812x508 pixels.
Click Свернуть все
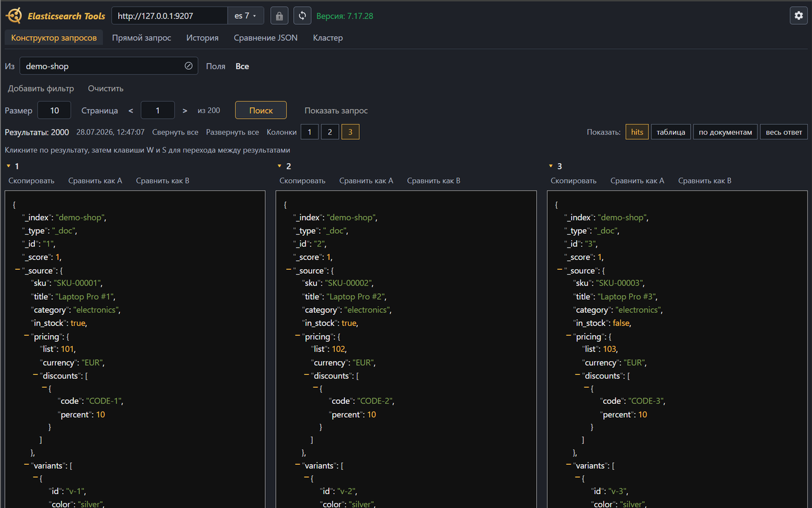175,132
